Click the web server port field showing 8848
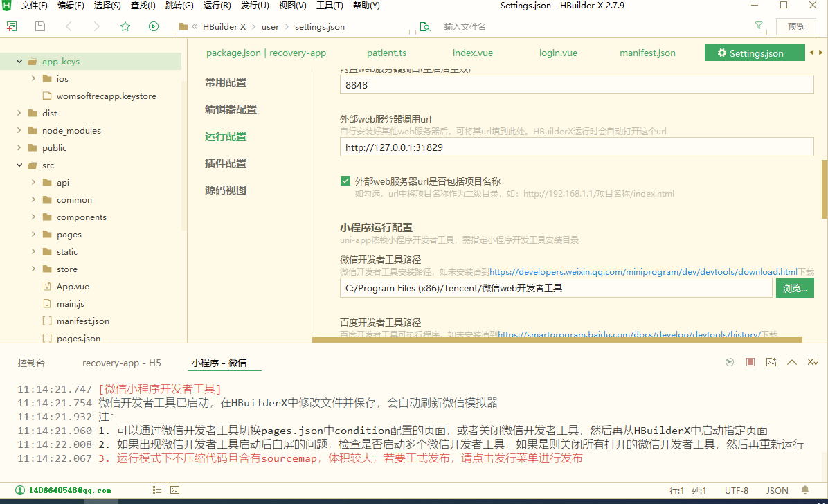The width and height of the screenshot is (828, 504). [577, 84]
